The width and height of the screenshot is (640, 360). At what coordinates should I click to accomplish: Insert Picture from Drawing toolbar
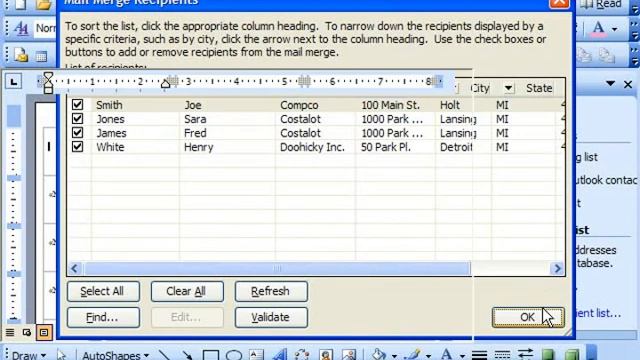tap(349, 355)
